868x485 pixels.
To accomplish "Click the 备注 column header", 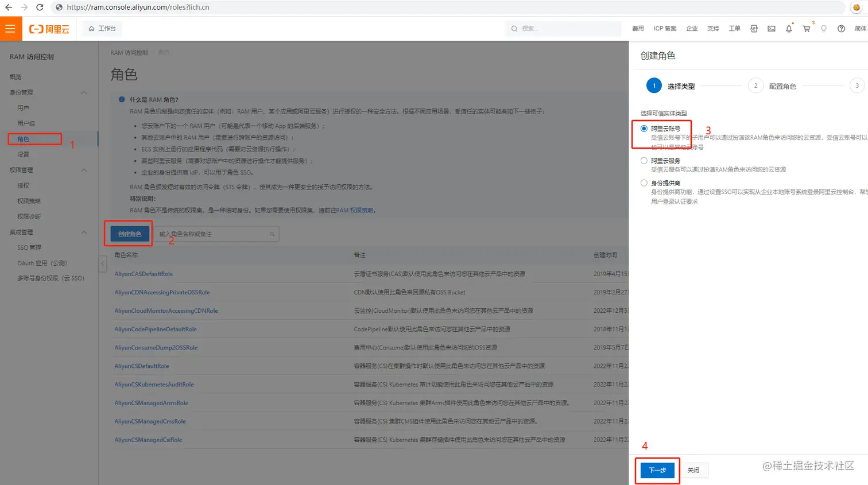I will point(360,255).
